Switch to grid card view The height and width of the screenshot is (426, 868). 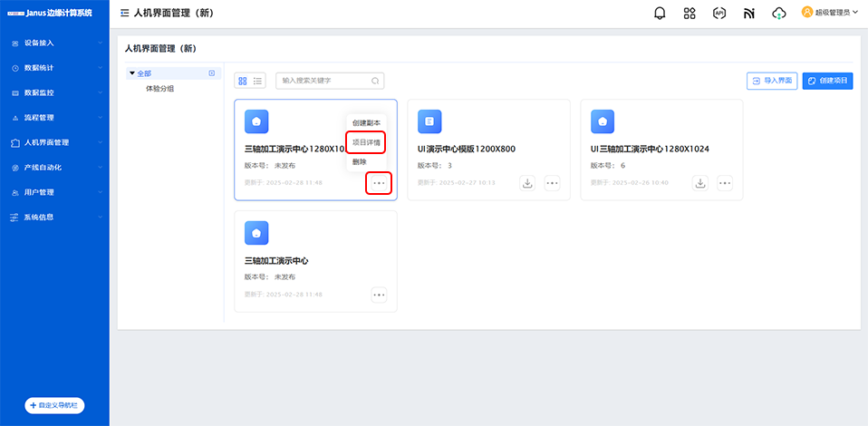(x=243, y=81)
